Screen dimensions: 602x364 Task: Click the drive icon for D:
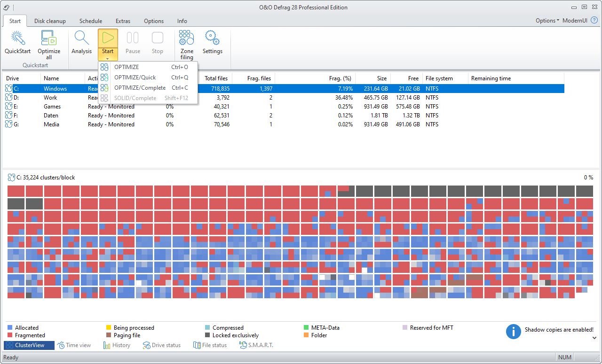tap(8, 97)
